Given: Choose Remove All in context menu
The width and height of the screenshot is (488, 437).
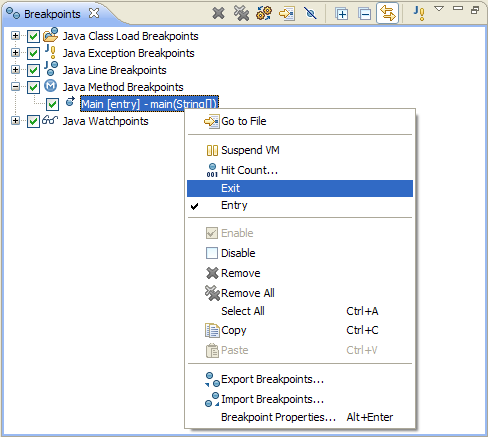Looking at the screenshot, I should 300,293.
